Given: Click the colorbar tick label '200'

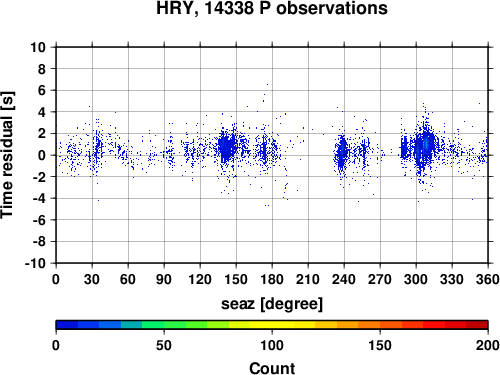Looking at the screenshot, I should coord(487,345).
